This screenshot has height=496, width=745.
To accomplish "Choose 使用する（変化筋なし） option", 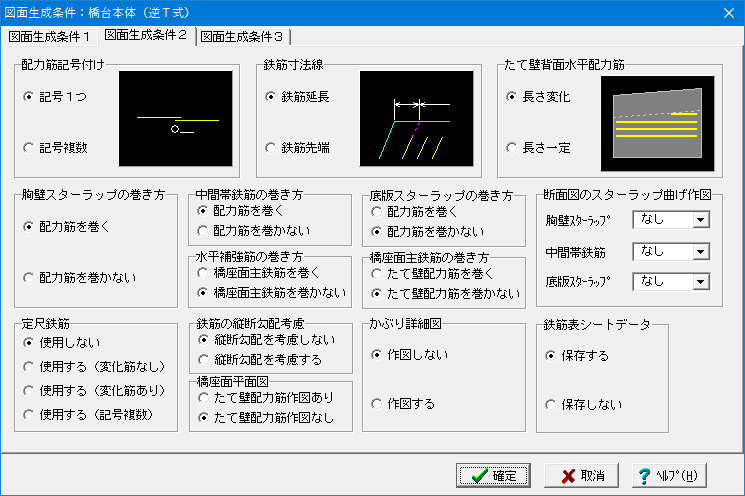I will [x=94, y=366].
